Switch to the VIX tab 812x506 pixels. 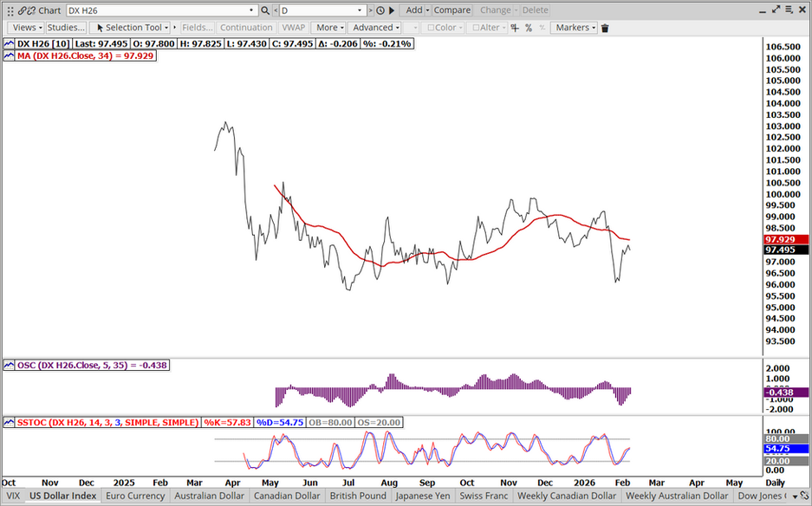(x=13, y=496)
